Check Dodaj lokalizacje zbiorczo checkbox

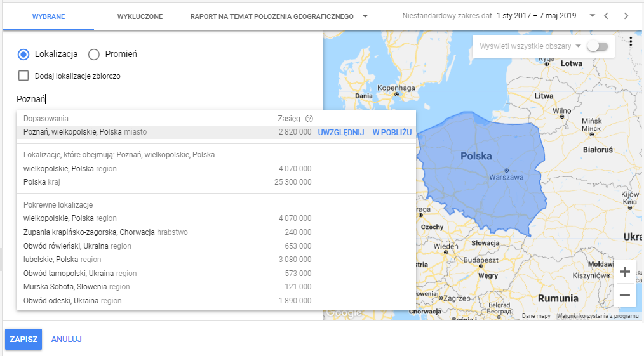(23, 76)
